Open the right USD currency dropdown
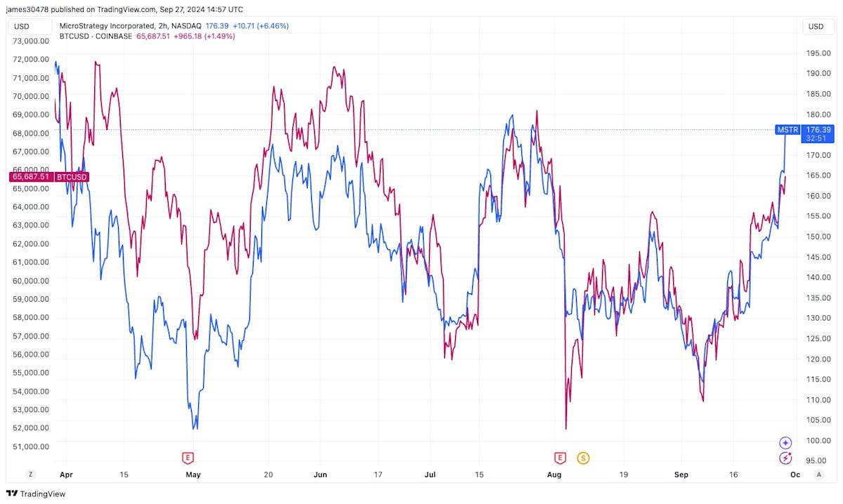The width and height of the screenshot is (843, 504). (816, 27)
